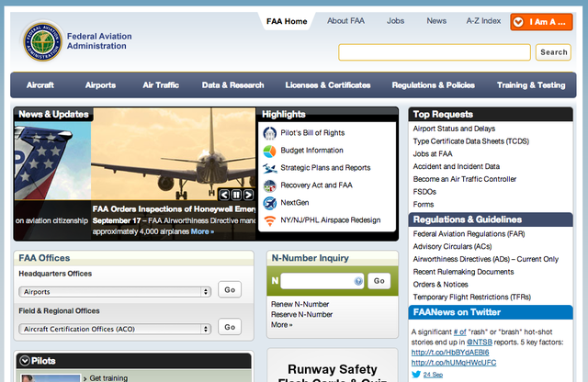The height and width of the screenshot is (382, 588).
Task: Open the Data & Research menu
Action: click(232, 85)
